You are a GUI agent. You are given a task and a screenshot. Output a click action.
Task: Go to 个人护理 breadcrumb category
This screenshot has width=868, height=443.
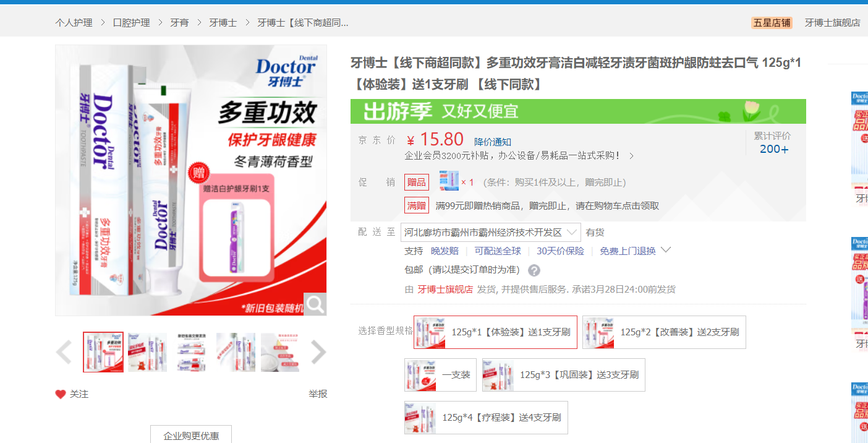coord(74,23)
